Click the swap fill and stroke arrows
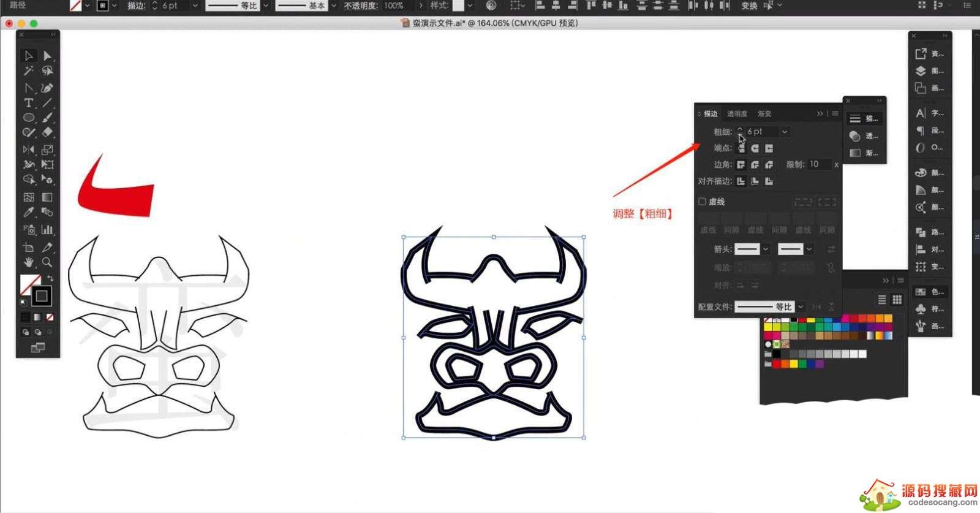Viewport: 980px width, 513px height. point(50,279)
